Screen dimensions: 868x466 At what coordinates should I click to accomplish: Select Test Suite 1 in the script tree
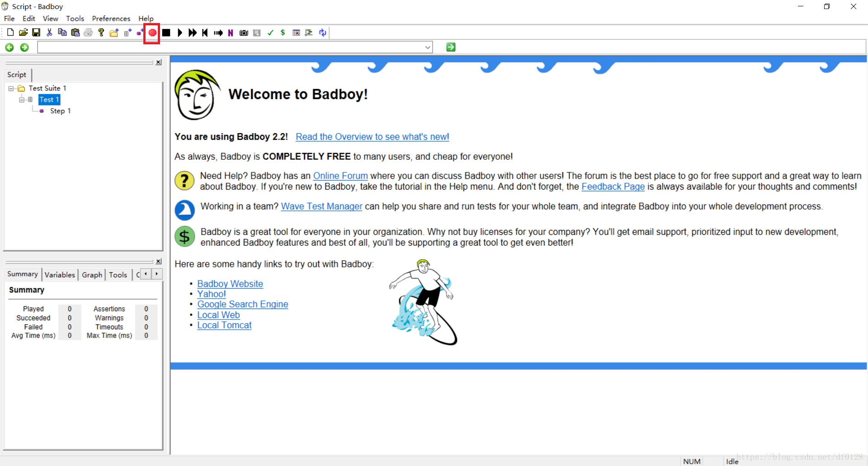(x=47, y=88)
